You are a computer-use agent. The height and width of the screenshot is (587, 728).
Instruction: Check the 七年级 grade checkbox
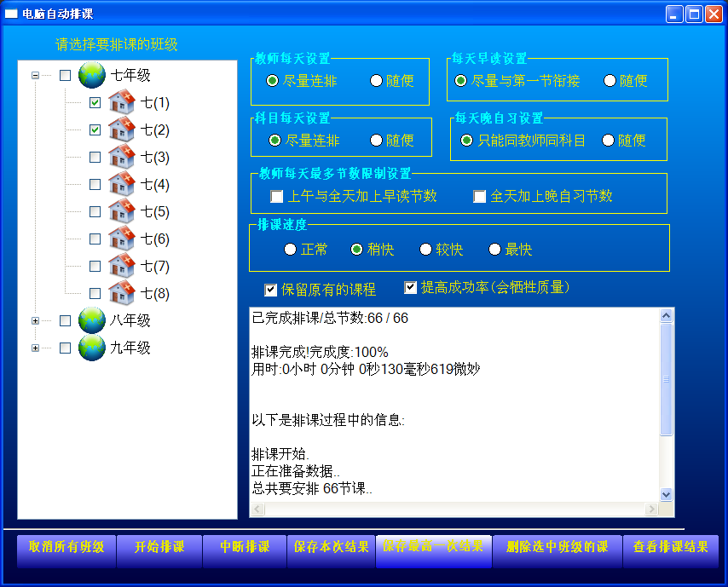tap(65, 75)
